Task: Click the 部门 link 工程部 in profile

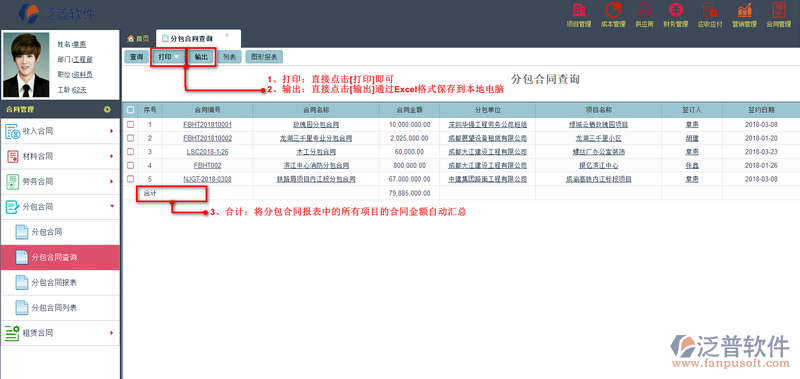Action: tap(83, 60)
